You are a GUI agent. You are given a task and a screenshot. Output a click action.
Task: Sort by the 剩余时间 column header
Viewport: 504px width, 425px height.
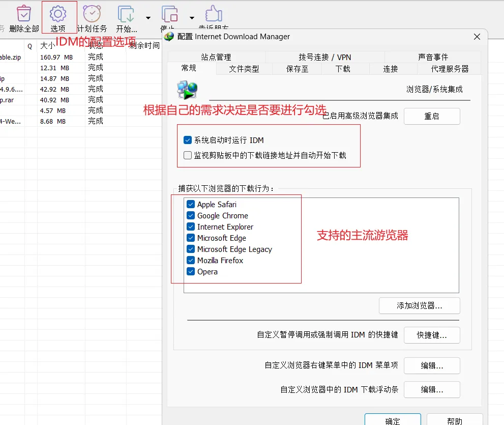point(144,46)
